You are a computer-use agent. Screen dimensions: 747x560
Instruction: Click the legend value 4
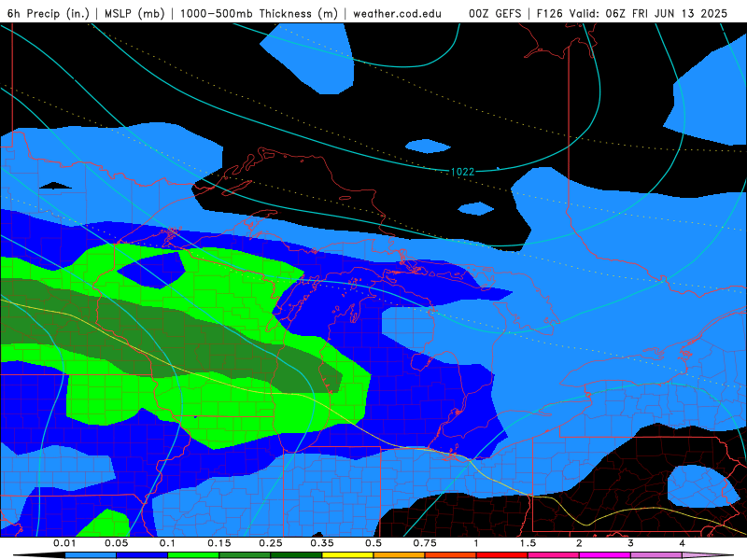(x=683, y=543)
